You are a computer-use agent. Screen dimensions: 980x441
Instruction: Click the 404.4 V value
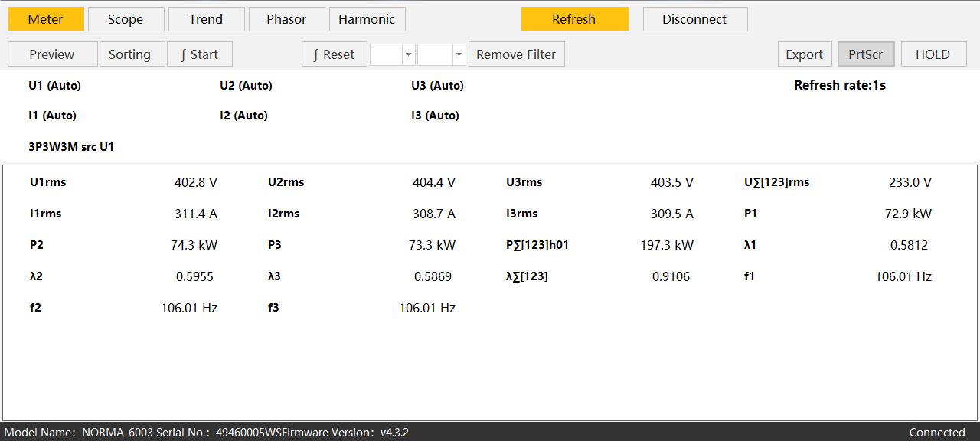point(434,182)
